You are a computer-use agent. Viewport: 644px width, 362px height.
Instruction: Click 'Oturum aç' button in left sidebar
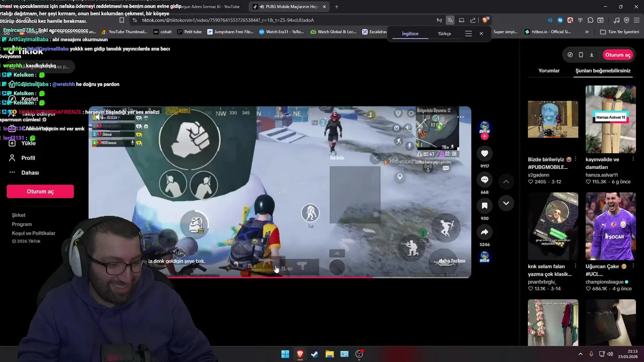40,192
